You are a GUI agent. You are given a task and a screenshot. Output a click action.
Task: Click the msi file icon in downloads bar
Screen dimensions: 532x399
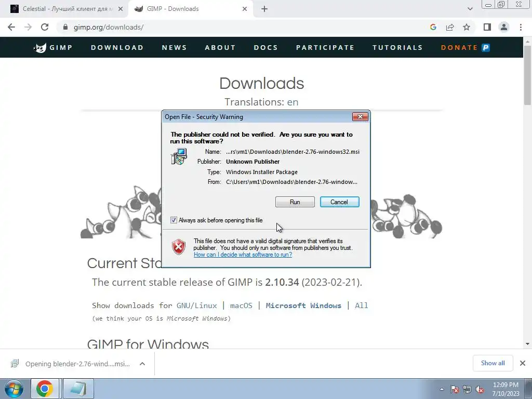click(x=15, y=364)
